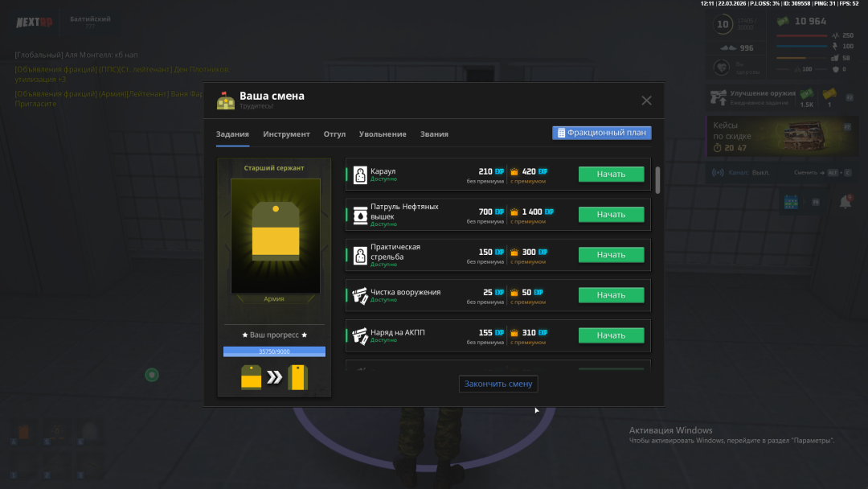Viewport: 868px width, 489px height.
Task: Click Закончить смену to end shift
Action: [x=498, y=384]
